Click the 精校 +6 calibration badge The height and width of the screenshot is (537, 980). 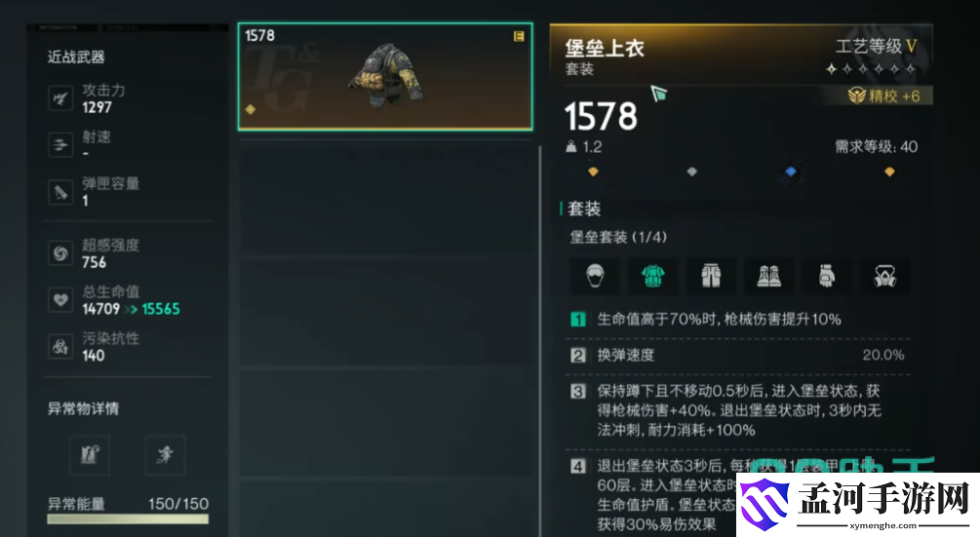coord(883,96)
